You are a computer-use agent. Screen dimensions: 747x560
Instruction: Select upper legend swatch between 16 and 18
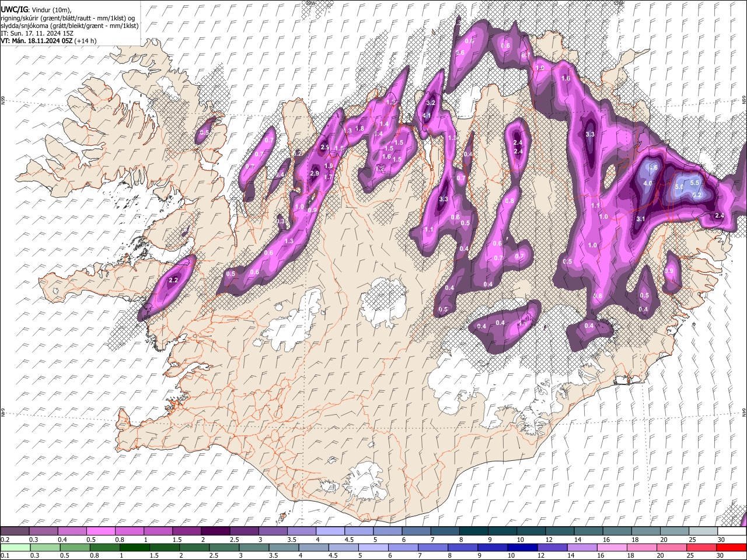[616, 531]
